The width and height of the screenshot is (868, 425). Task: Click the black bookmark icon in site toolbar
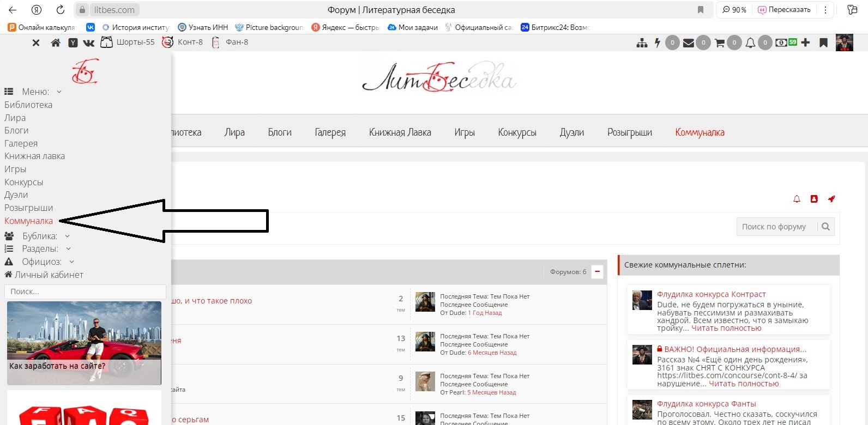(823, 42)
